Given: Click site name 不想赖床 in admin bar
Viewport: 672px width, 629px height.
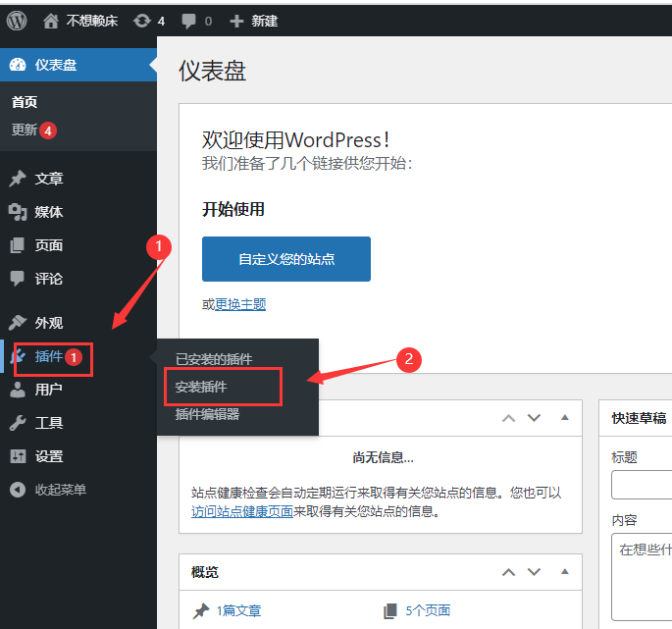Looking at the screenshot, I should (x=91, y=21).
